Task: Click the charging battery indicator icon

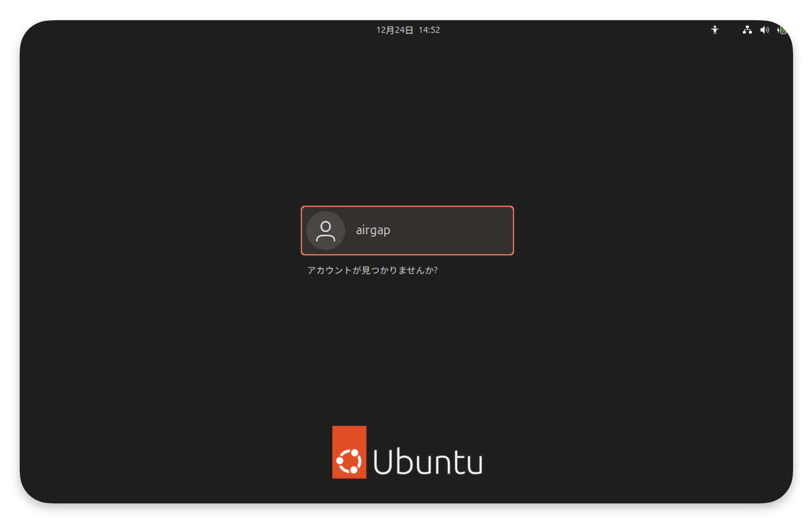Action: [783, 30]
